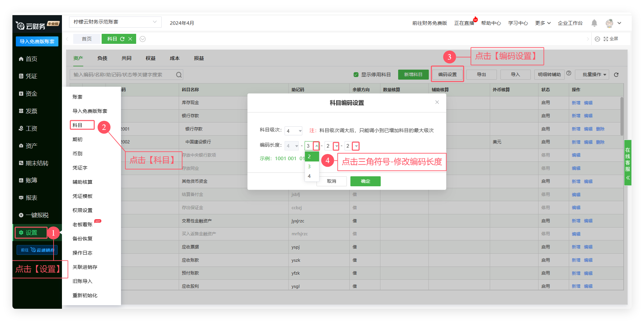Viewport: 644px width, 321px height.
Task: Open the 科目级次 dropdown
Action: pos(293,131)
